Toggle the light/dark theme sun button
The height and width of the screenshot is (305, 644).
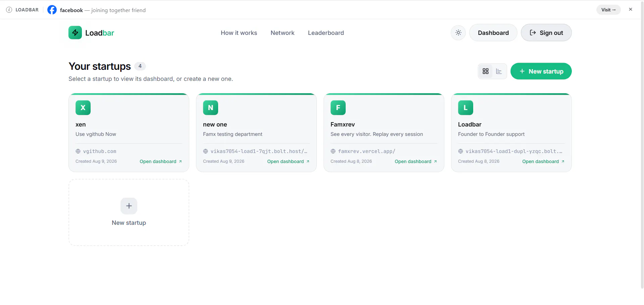pyautogui.click(x=458, y=33)
